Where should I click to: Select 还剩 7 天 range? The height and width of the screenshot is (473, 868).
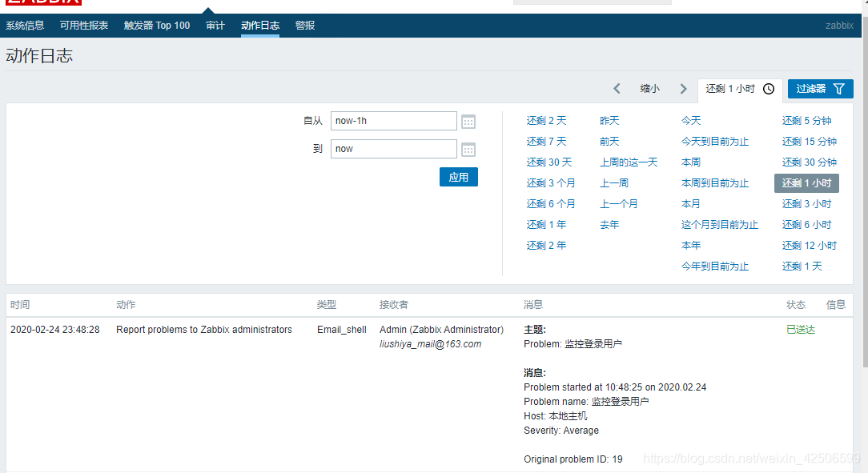coord(546,142)
